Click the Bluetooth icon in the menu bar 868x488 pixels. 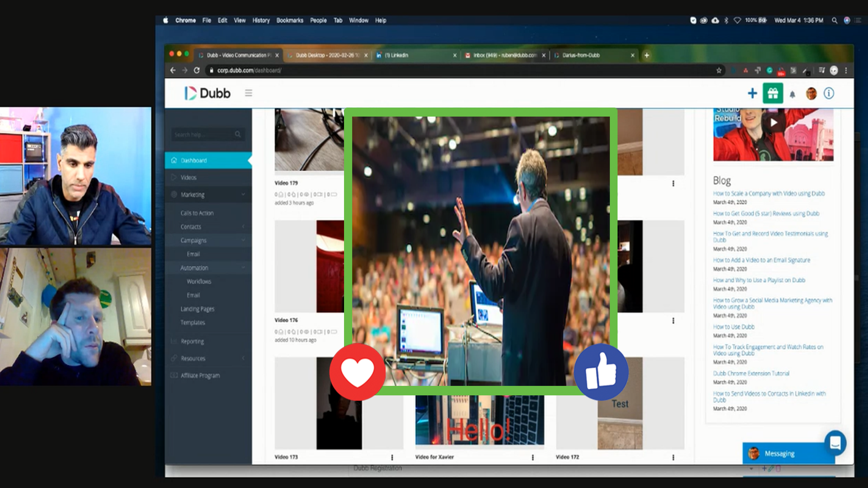coord(726,20)
